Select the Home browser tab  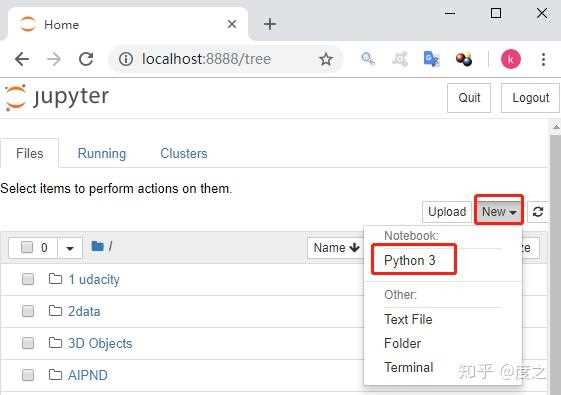127,24
